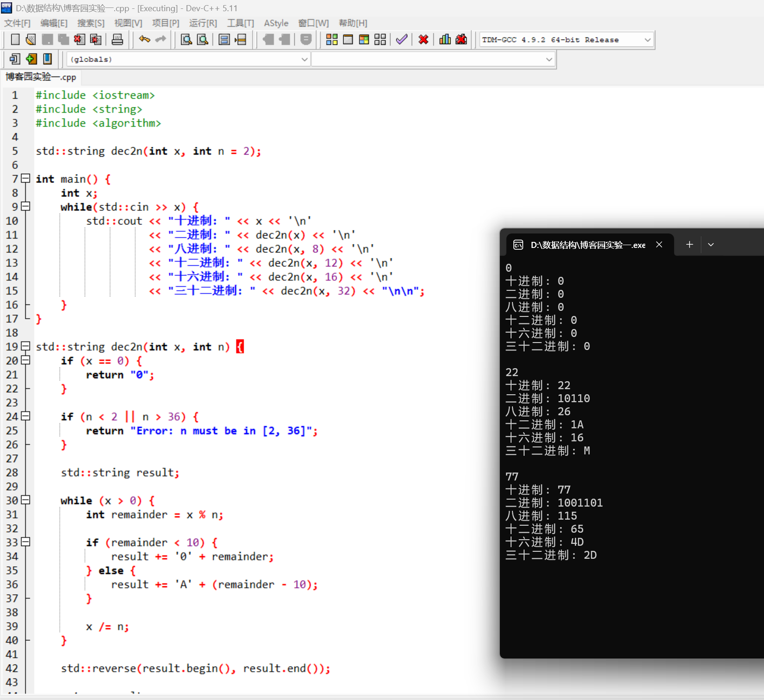The height and width of the screenshot is (700, 764).
Task: Click console output "十二进制: 1A"
Action: click(x=545, y=425)
